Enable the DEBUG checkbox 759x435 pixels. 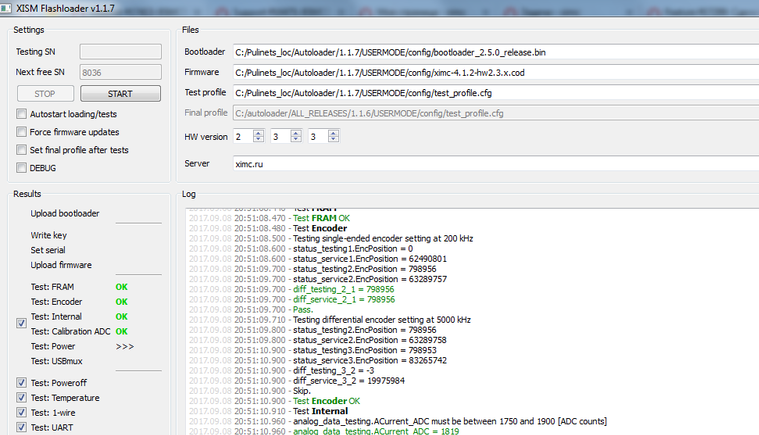pyautogui.click(x=21, y=167)
